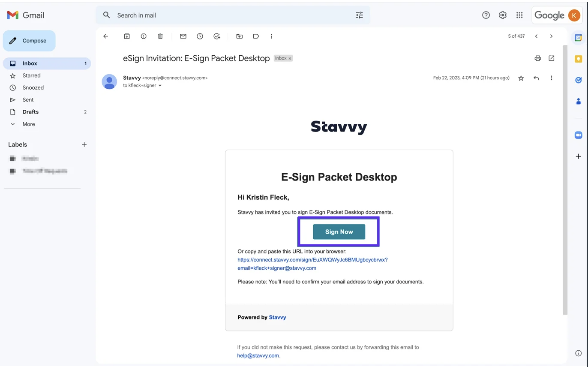Remove the Inbox label from the email
The width and height of the screenshot is (588, 367).
(290, 58)
